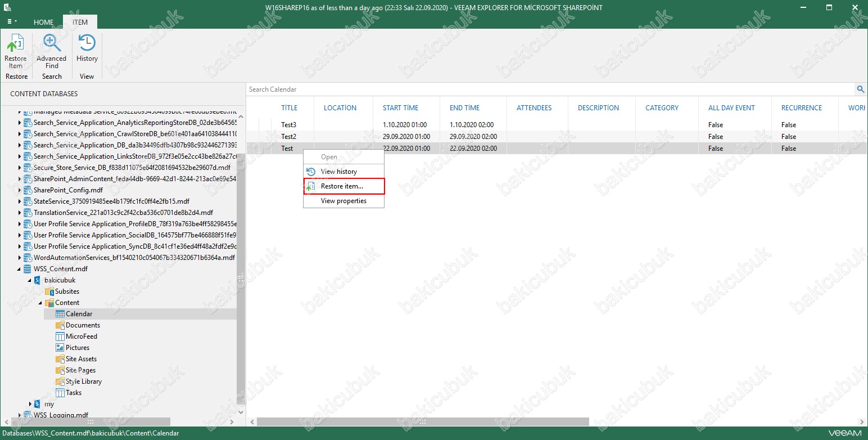This screenshot has height=440, width=868.
Task: Collapse WSS_Content.mdf node
Action: pos(20,269)
